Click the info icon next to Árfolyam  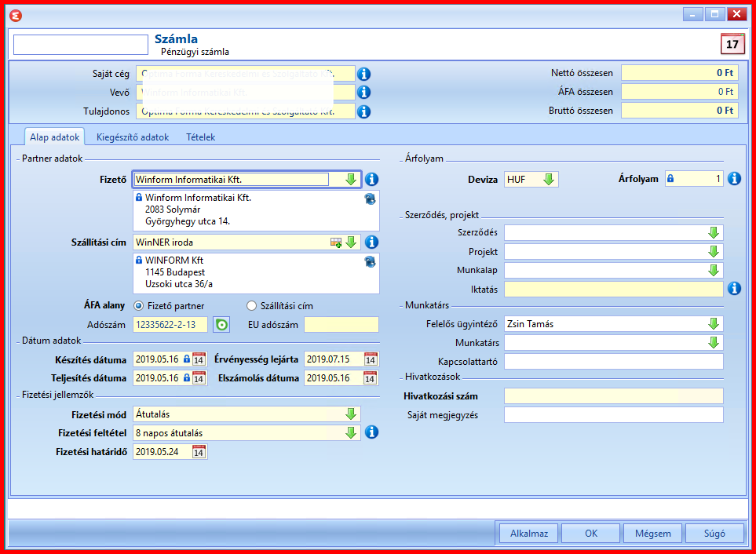click(x=734, y=179)
